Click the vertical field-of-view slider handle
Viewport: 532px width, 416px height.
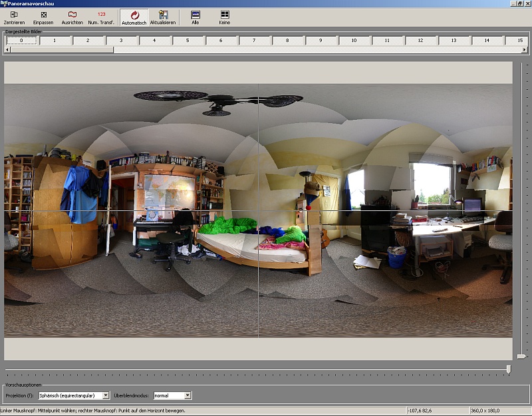tap(522, 356)
